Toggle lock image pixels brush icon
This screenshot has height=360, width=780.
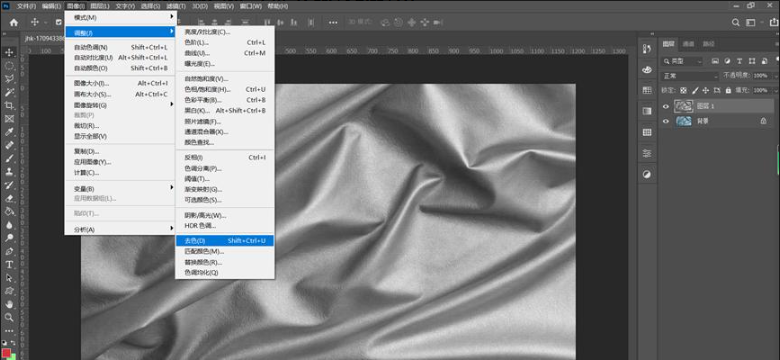694,90
